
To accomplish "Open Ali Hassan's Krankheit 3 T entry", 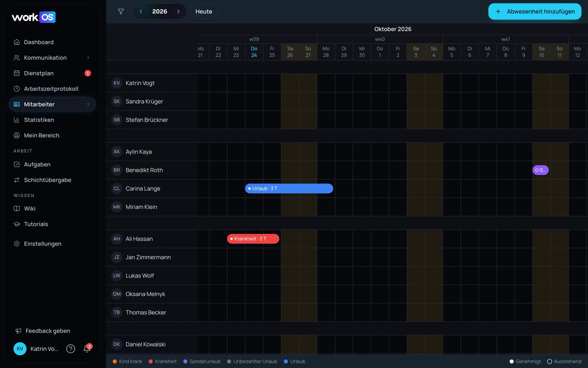I will tap(253, 239).
